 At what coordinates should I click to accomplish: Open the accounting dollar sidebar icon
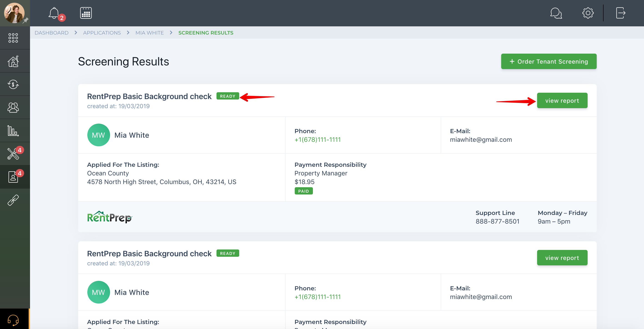(x=13, y=84)
